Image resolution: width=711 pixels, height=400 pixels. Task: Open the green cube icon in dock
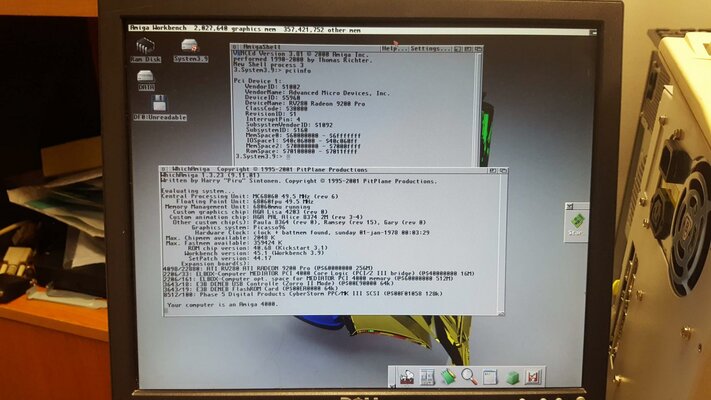[511, 377]
